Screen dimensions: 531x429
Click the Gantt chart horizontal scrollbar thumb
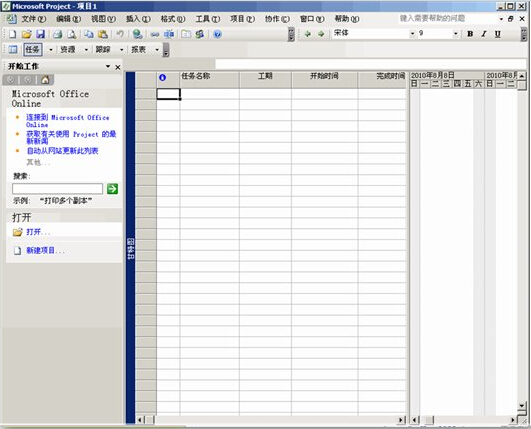(429, 420)
